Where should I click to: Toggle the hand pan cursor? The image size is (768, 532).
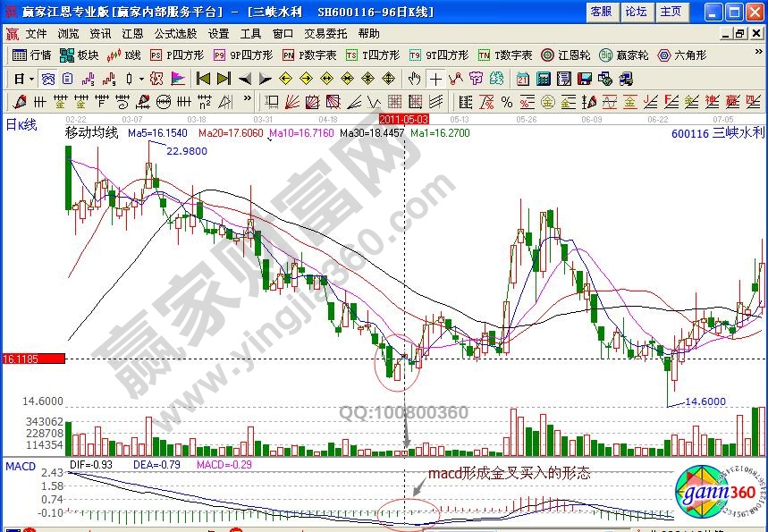pos(414,79)
